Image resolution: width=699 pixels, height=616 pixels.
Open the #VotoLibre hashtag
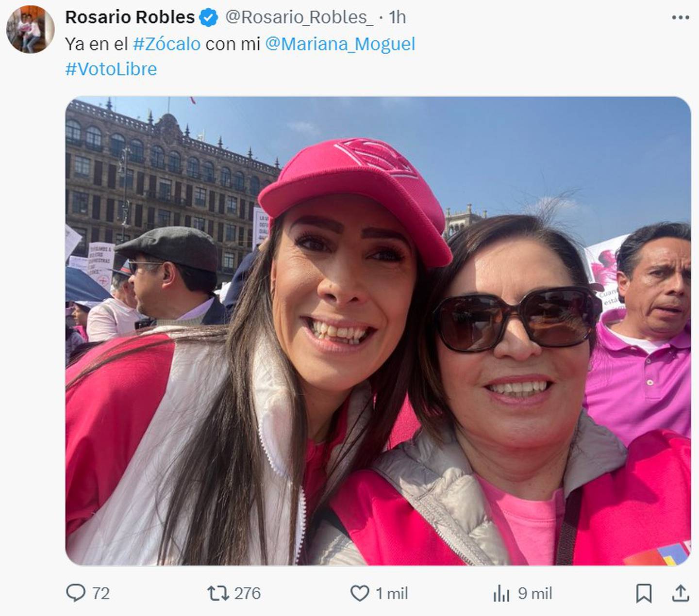[x=111, y=69]
